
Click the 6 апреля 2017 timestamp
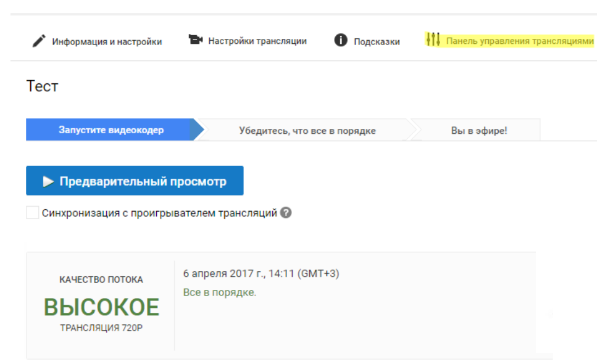(261, 273)
